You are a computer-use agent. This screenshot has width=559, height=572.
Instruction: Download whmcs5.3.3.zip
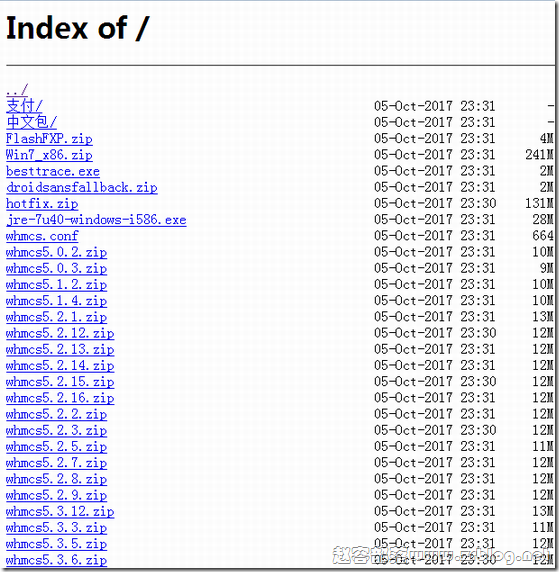tap(57, 527)
